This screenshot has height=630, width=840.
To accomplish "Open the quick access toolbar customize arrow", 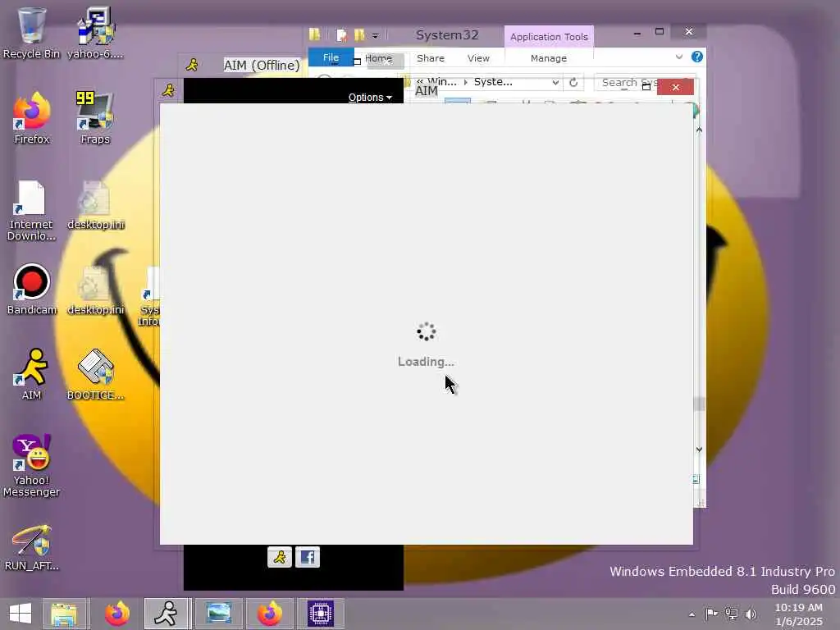I will pos(376,36).
